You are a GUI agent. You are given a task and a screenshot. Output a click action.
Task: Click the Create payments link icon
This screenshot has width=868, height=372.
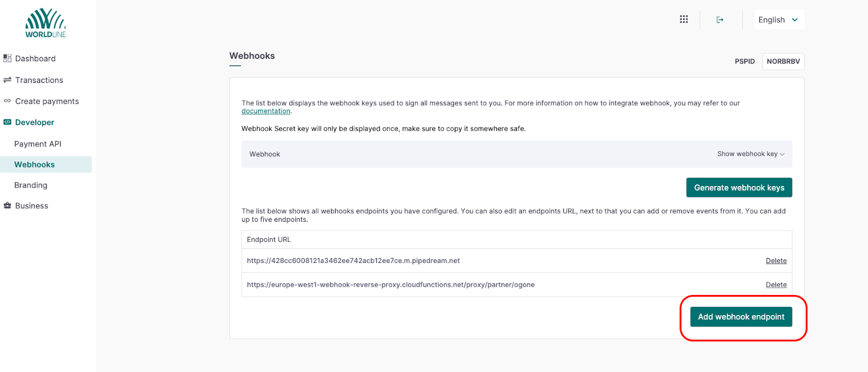(8, 101)
